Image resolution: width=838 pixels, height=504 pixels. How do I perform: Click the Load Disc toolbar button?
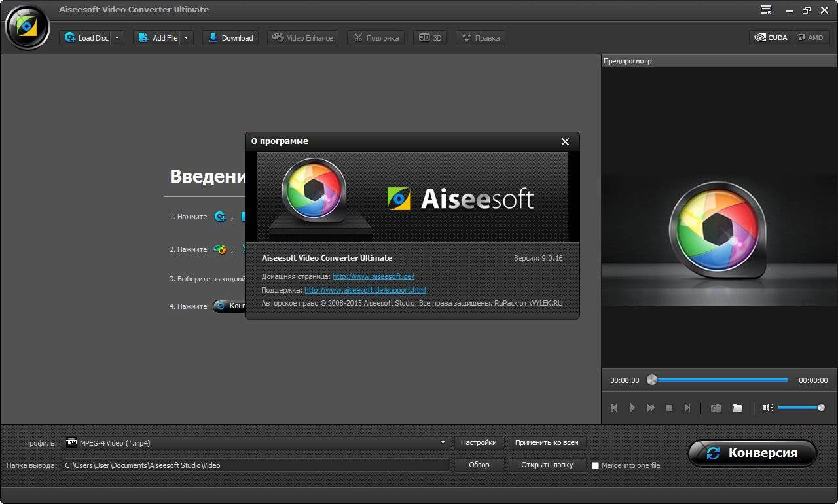tap(86, 38)
